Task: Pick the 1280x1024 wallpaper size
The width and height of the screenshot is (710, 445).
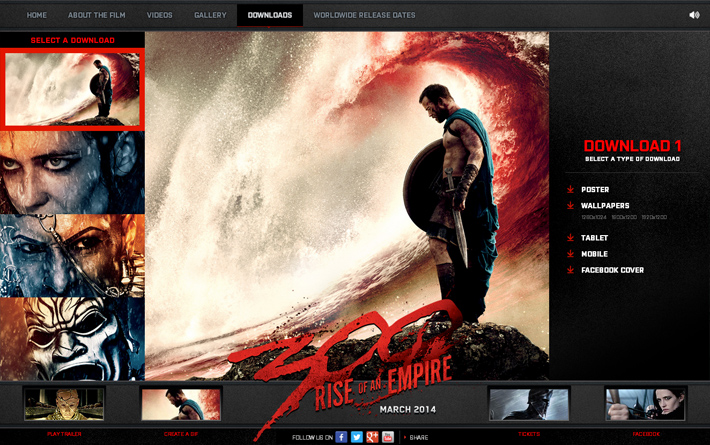Action: [594, 217]
